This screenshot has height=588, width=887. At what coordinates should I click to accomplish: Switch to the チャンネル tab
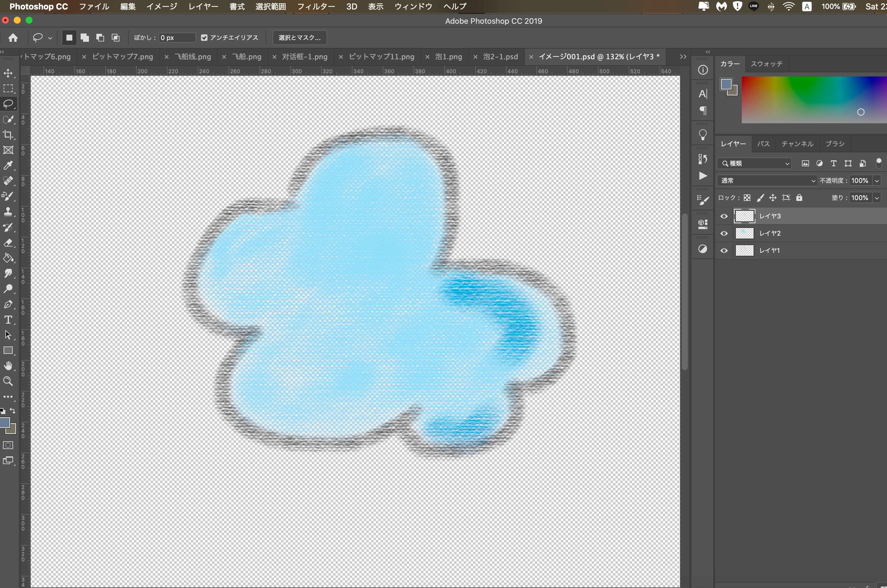point(797,144)
